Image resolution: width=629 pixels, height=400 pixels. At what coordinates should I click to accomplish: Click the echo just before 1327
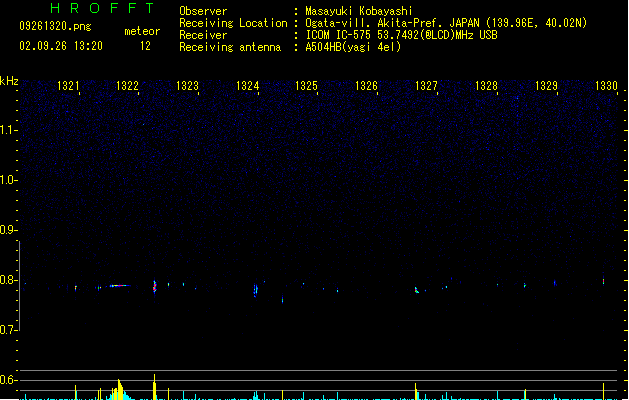[x=416, y=290]
